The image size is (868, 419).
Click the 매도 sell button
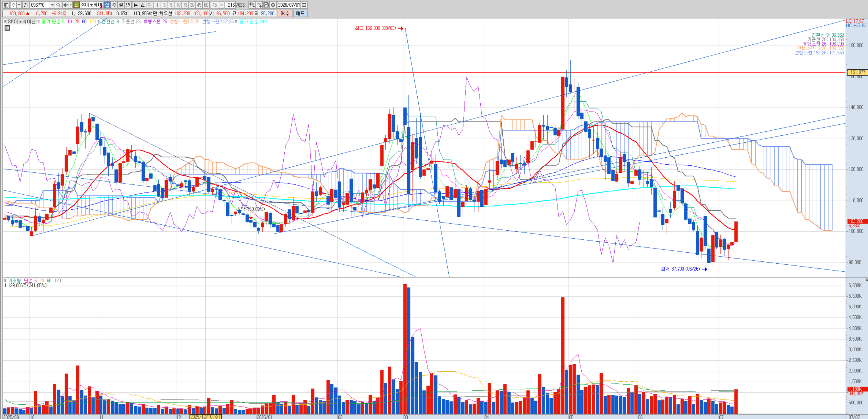point(300,13)
